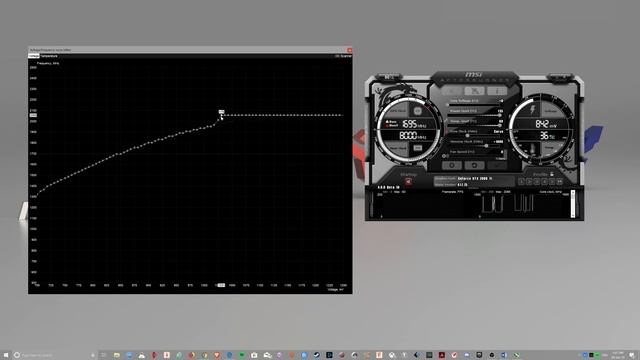
Task: Select profile slot 1
Action: click(x=522, y=181)
